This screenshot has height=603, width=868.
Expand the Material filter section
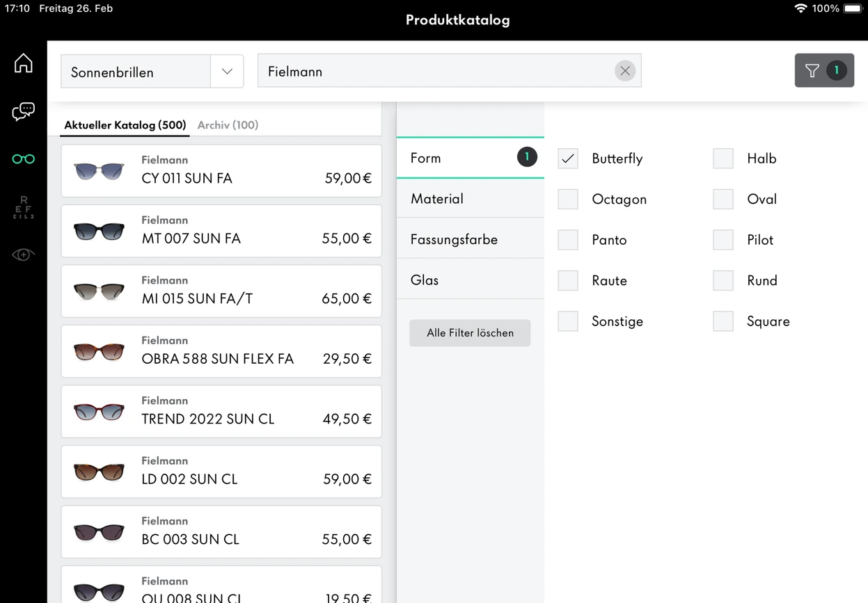point(470,199)
